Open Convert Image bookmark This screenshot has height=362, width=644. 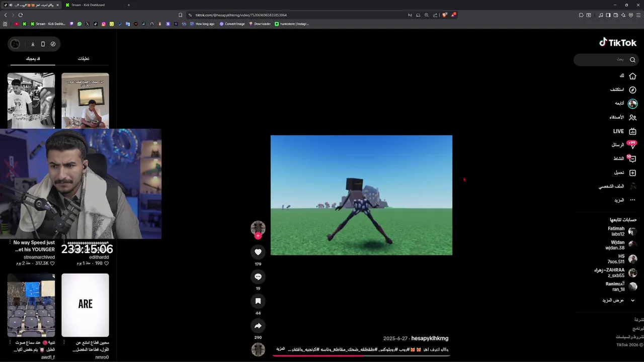232,24
